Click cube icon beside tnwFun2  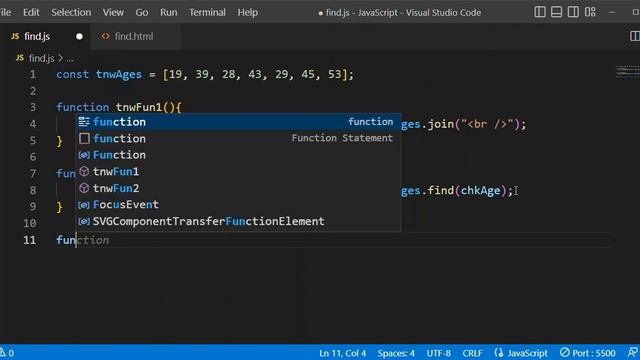(84, 188)
